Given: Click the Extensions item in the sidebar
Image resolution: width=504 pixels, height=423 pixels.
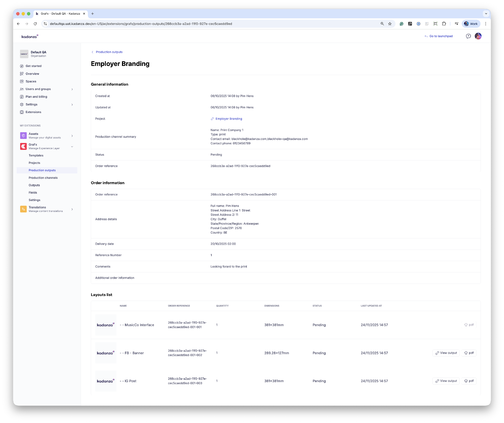Looking at the screenshot, I should [x=33, y=112].
